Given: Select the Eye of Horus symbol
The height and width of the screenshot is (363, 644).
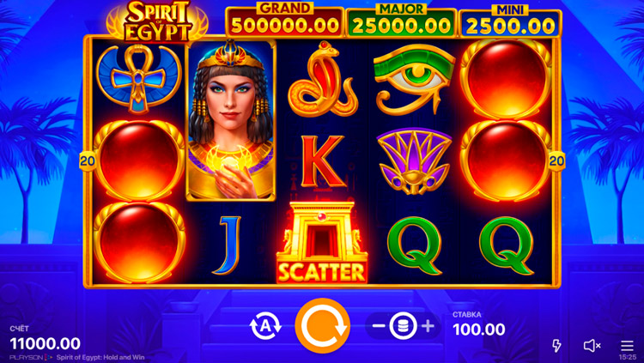Looking at the screenshot, I should (414, 80).
